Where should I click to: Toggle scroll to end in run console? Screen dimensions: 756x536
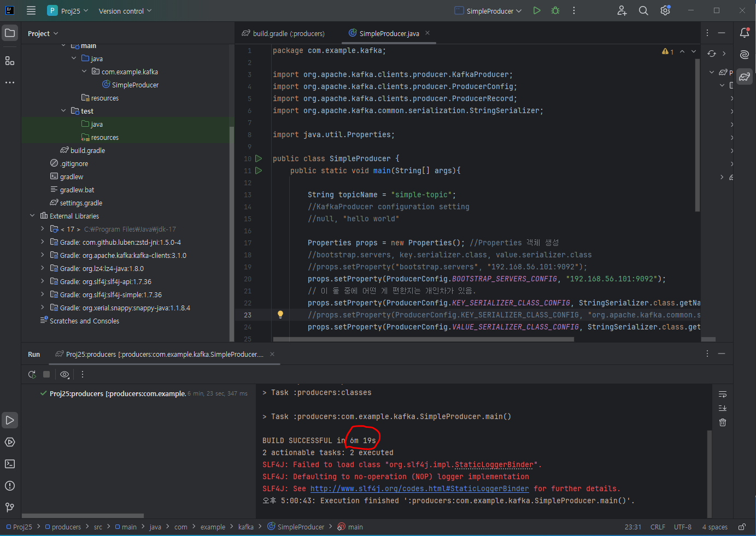[x=723, y=408]
